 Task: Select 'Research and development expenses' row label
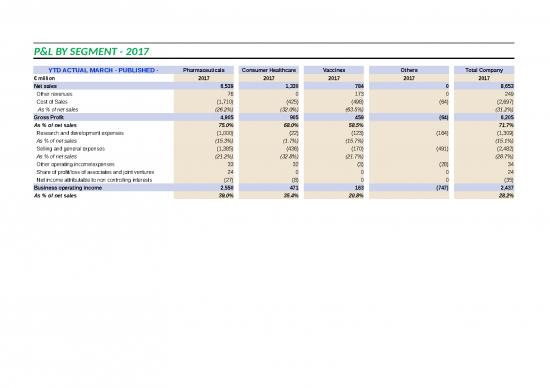(80, 133)
